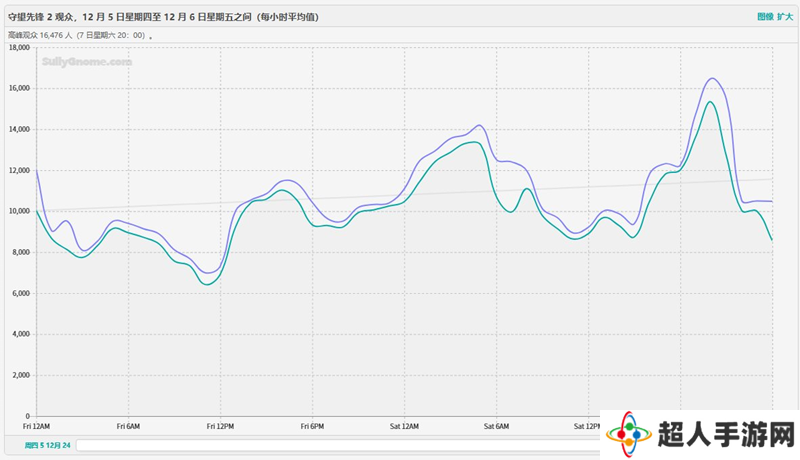Click the Sat 6AM x-axis label
Image resolution: width=800 pixels, height=460 pixels.
(x=496, y=426)
